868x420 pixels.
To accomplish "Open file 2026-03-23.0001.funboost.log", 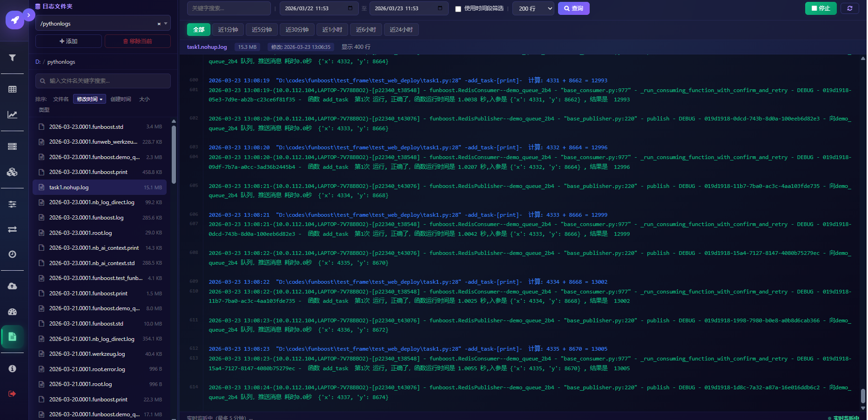I will [x=100, y=218].
